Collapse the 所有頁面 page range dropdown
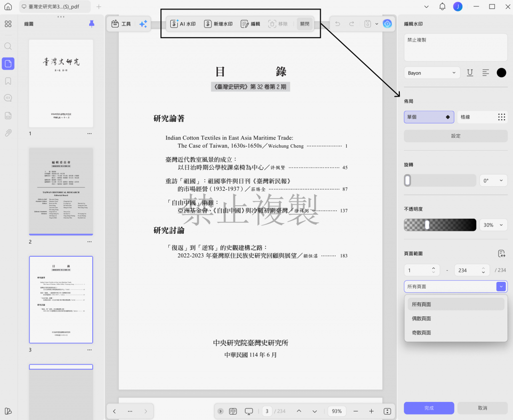The image size is (513, 420). [501, 287]
